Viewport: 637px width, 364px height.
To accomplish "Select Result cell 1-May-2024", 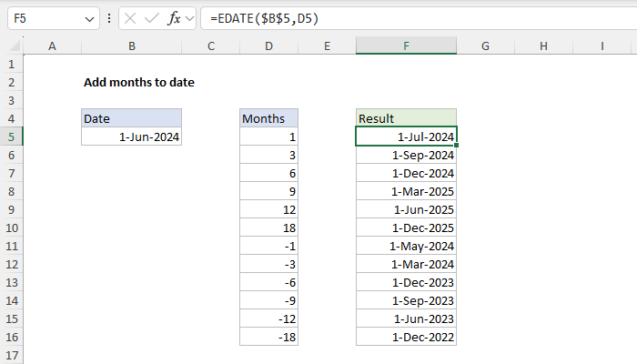I will [x=406, y=246].
